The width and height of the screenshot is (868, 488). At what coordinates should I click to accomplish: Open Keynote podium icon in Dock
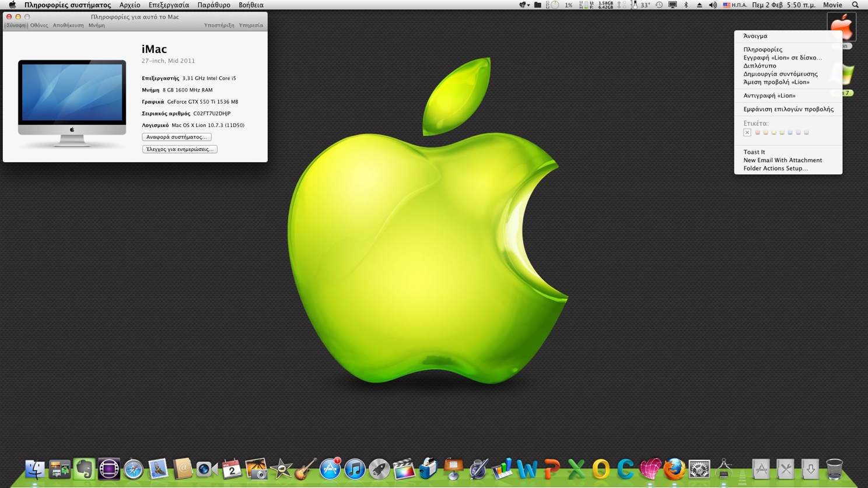(453, 469)
